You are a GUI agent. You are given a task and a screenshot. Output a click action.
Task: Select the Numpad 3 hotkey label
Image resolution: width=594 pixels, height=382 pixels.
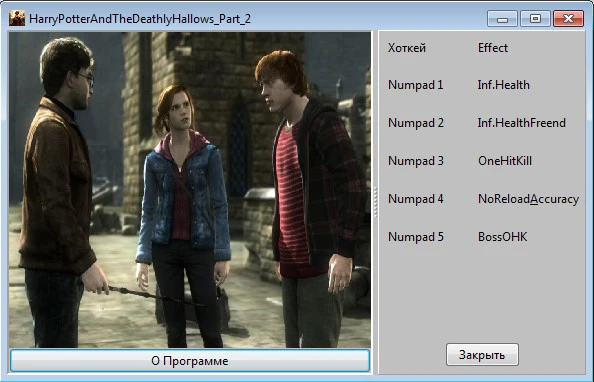(416, 161)
